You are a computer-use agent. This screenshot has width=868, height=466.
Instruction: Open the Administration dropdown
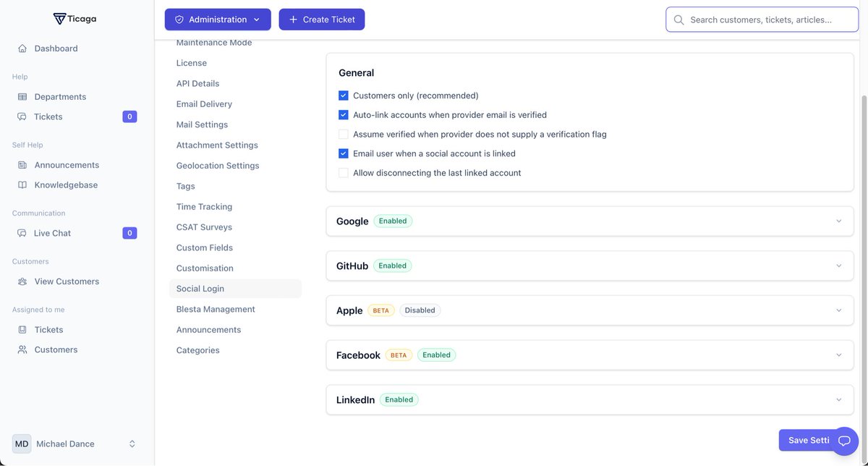(x=217, y=20)
